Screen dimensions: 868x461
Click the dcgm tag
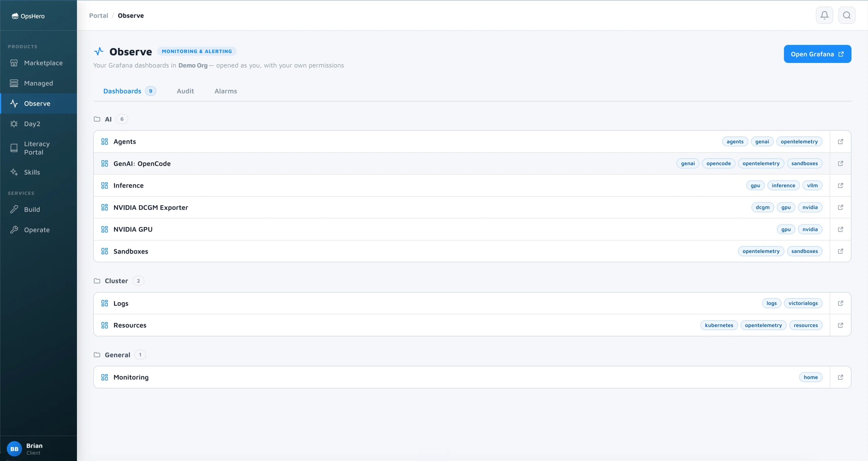763,207
